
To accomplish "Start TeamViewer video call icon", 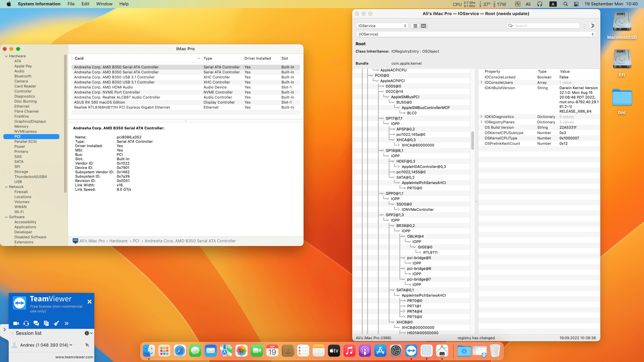I will tap(16, 323).
